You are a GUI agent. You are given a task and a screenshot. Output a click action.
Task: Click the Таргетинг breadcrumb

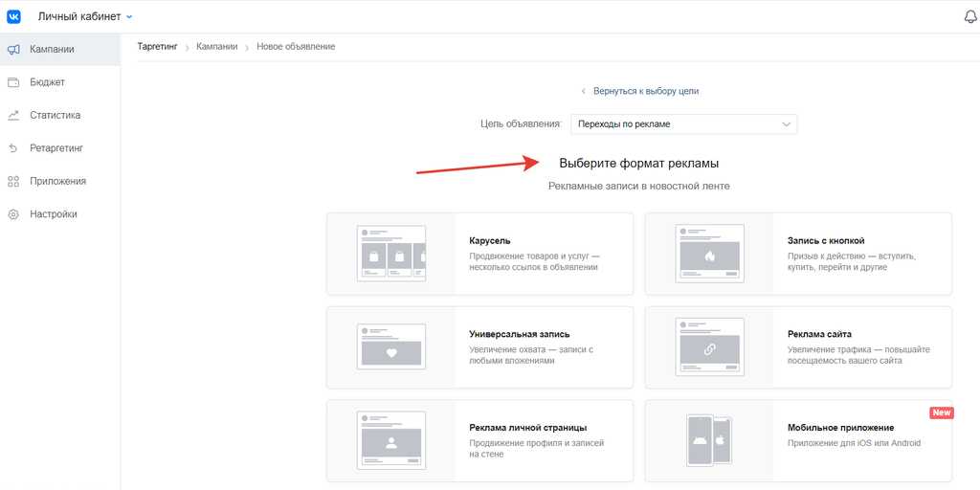[x=158, y=47]
